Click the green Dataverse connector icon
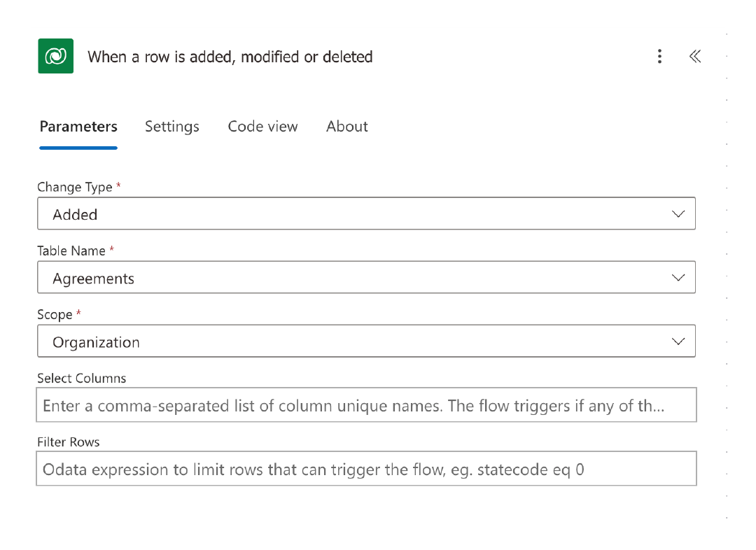 56,56
